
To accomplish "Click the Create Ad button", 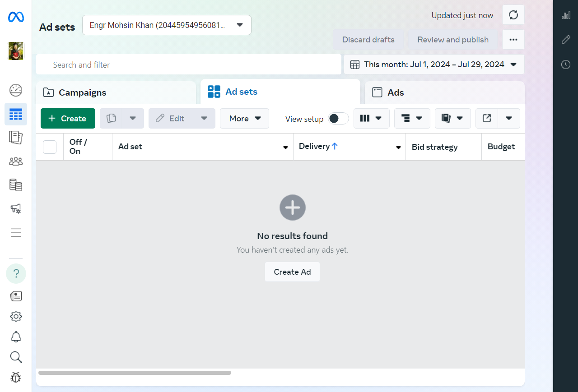I will 293,272.
